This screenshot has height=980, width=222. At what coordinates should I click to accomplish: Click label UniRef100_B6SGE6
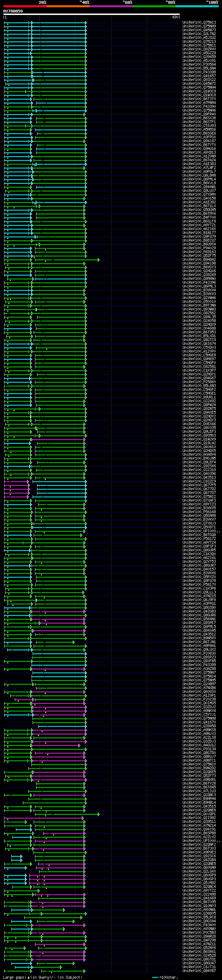click(199, 133)
